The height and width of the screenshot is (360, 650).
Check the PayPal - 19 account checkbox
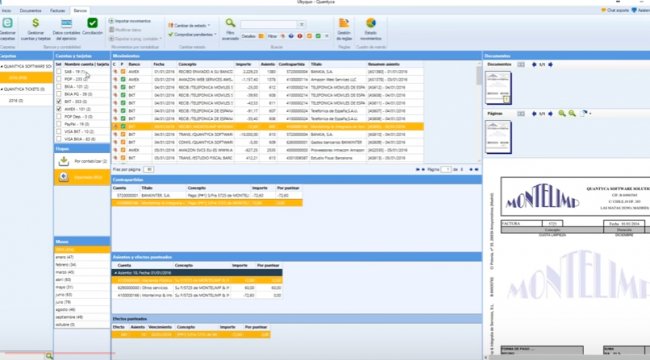pyautogui.click(x=58, y=124)
